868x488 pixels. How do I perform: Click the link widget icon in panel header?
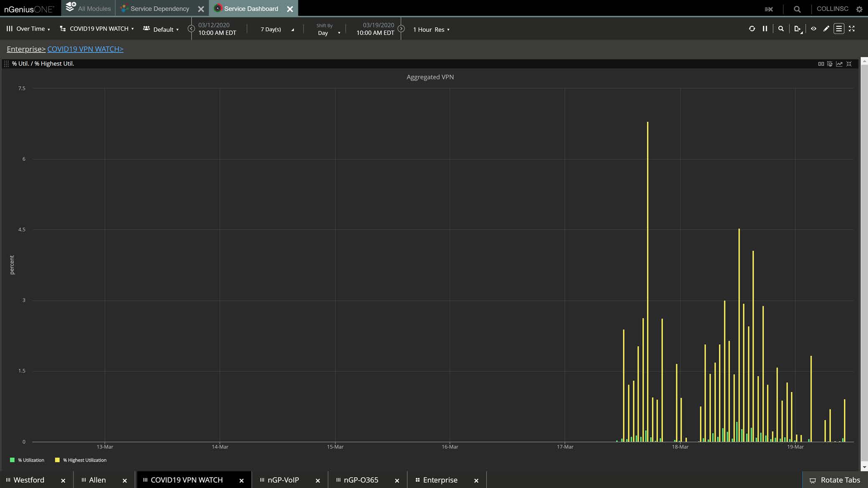point(821,64)
